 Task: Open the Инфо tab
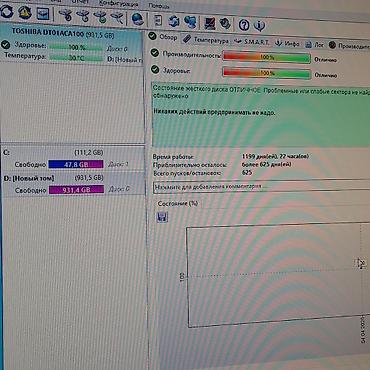(x=287, y=43)
